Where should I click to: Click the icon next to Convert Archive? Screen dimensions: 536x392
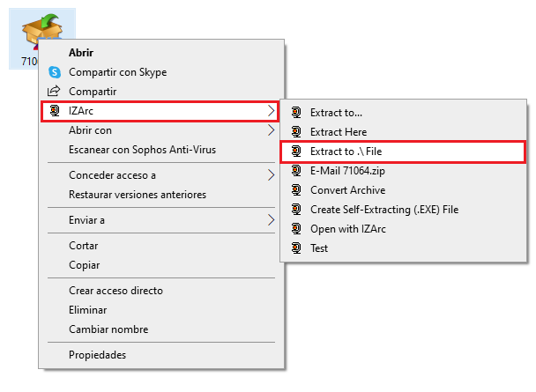(x=296, y=190)
